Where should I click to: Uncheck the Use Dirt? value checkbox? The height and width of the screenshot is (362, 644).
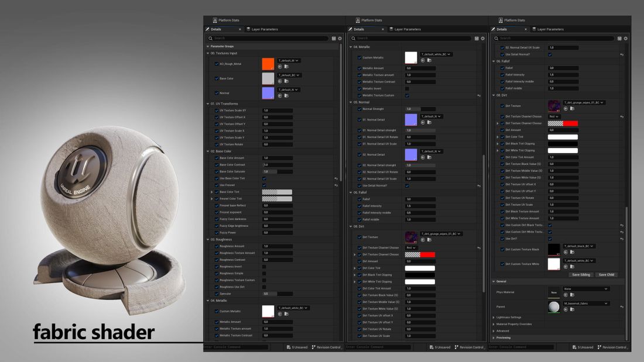click(550, 239)
